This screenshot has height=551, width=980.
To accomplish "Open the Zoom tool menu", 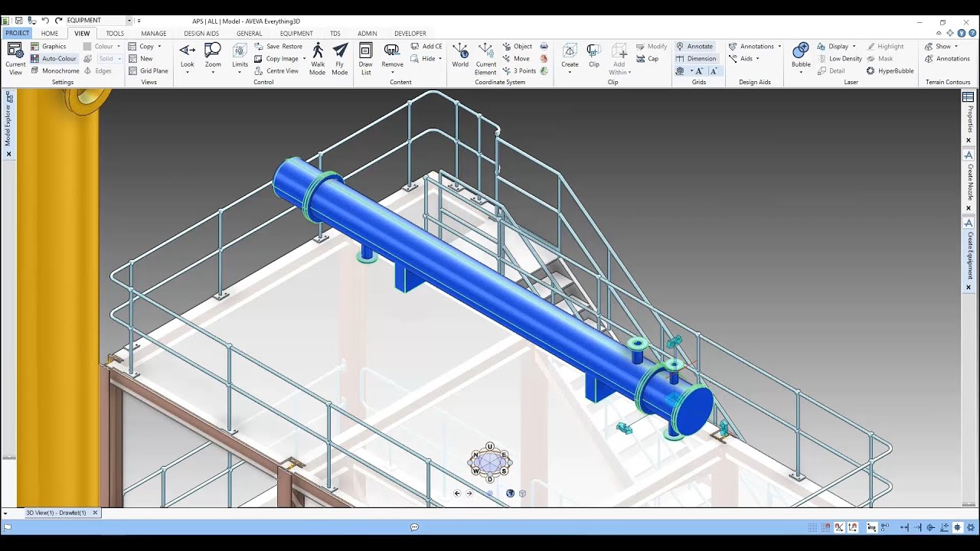I will point(213,58).
